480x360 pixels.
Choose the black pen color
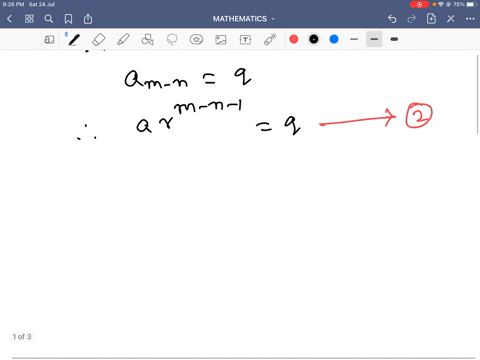(x=314, y=39)
